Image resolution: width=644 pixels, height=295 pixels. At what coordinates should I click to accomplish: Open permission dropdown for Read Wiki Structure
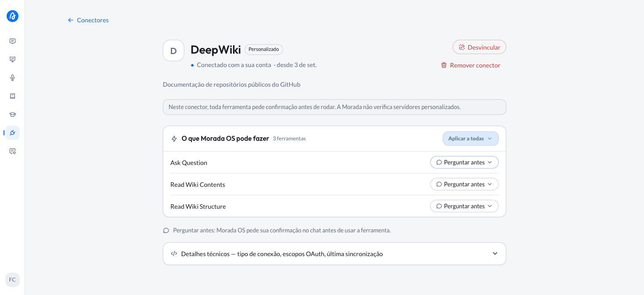tap(464, 206)
